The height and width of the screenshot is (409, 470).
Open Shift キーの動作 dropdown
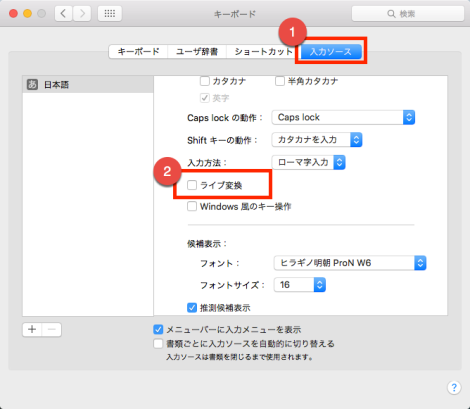pyautogui.click(x=317, y=140)
